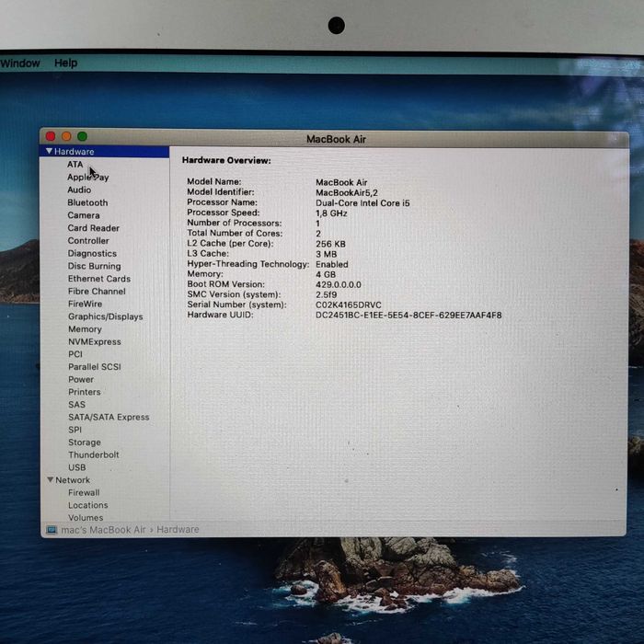Click the Dual-Core Intel Core i5 value
Viewport: 644px width, 644px height.
click(x=362, y=203)
